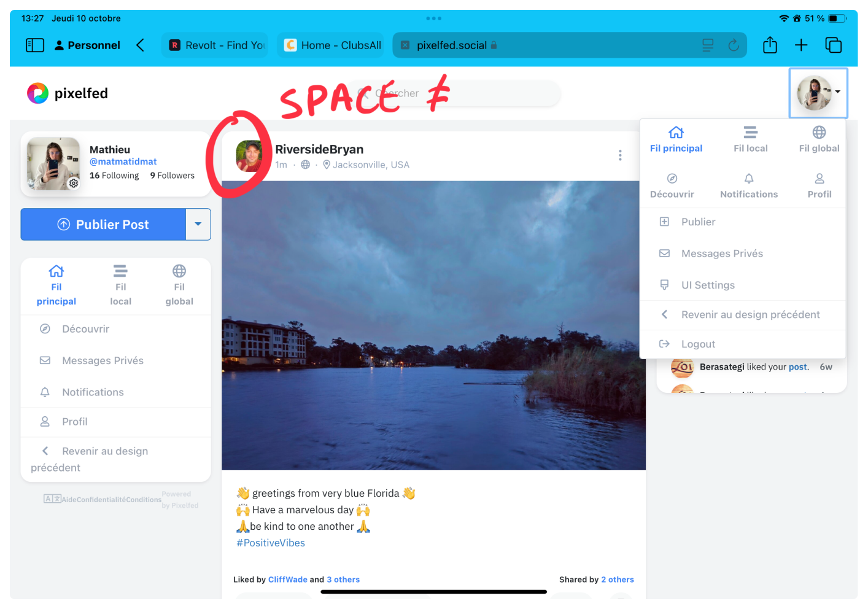Open RiversideBryan's profile picture

coord(249,156)
